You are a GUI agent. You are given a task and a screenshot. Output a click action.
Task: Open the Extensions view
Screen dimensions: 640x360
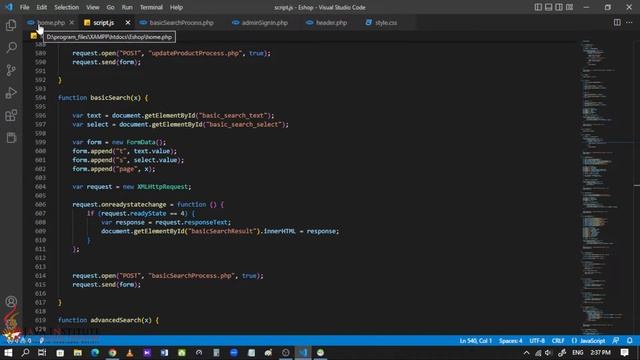(11, 115)
